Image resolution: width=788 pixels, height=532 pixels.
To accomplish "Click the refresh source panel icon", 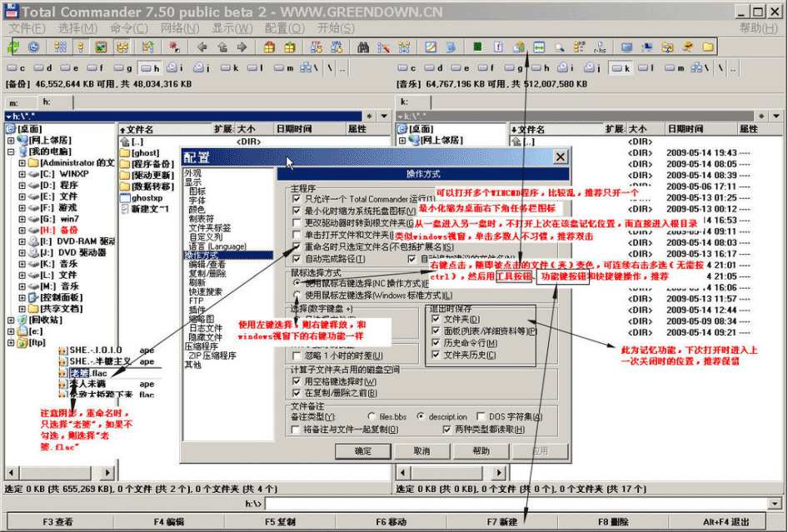I will point(13,47).
